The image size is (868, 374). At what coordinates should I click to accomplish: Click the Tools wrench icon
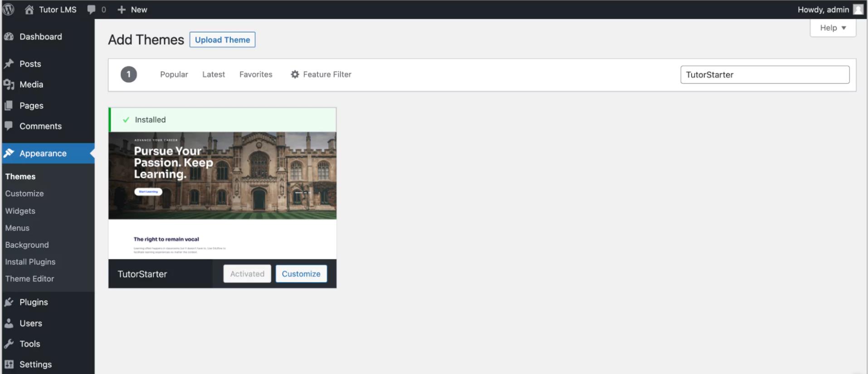point(9,344)
